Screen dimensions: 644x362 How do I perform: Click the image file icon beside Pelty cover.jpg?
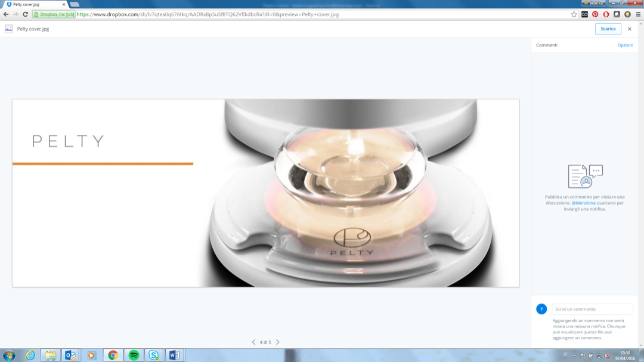point(8,29)
